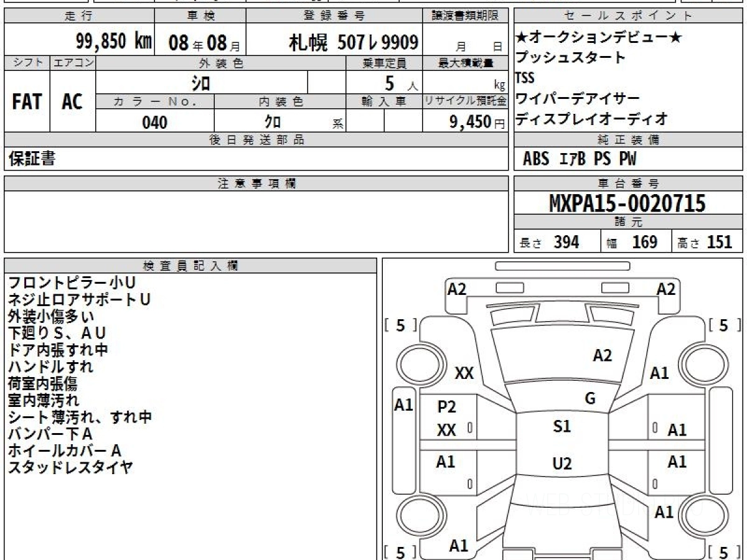Select the top-left tire rating [5]
The width and height of the screenshot is (747, 560).
click(400, 325)
